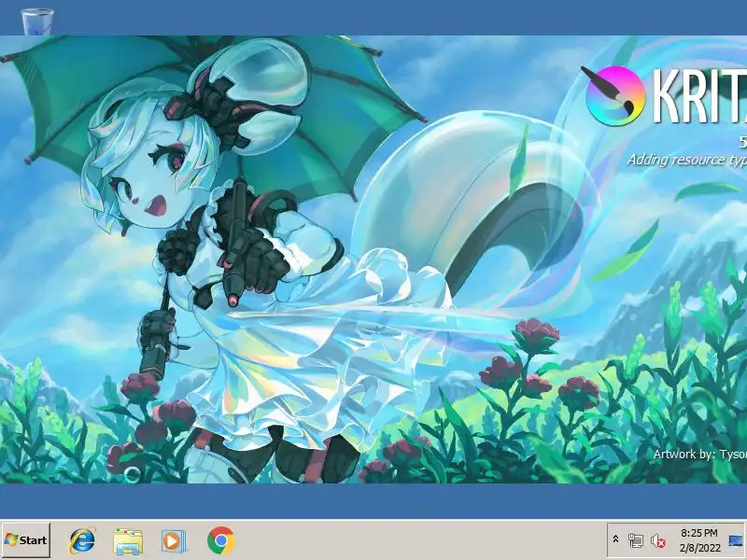747x560 pixels.
Task: Expand the hidden system tray icons
Action: (615, 539)
